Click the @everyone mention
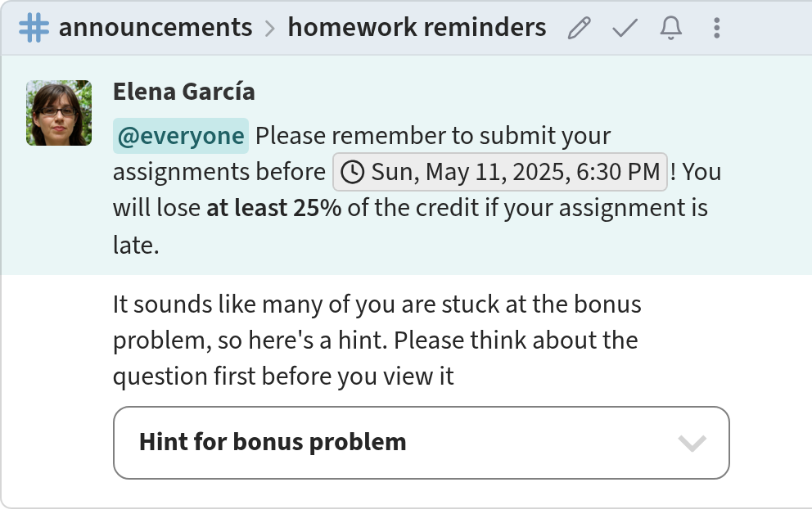This screenshot has height=514, width=812. pyautogui.click(x=181, y=136)
